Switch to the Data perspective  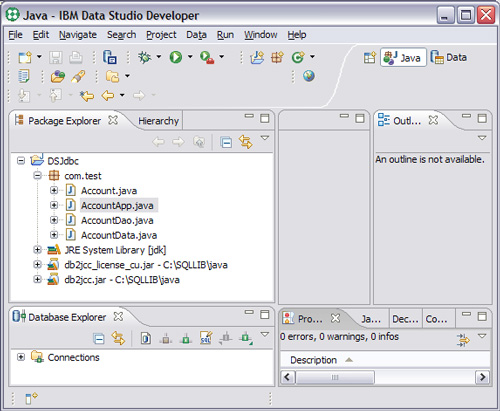pyautogui.click(x=449, y=57)
